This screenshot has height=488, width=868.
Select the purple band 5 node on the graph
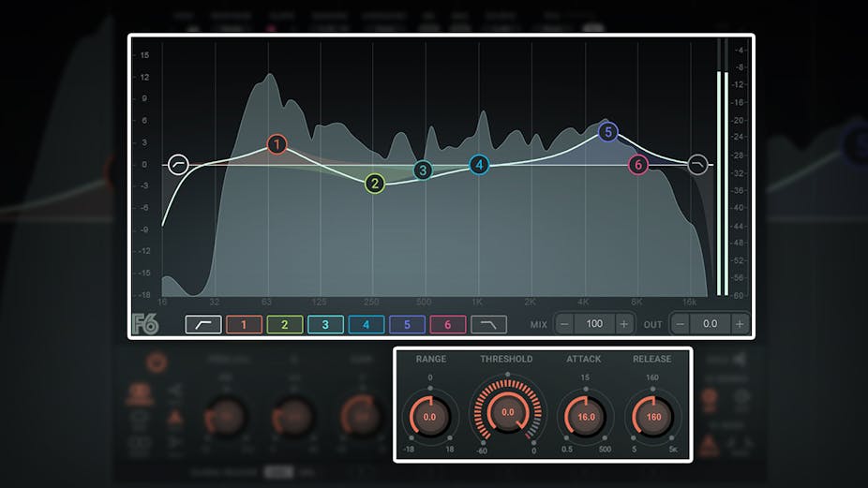pos(608,132)
